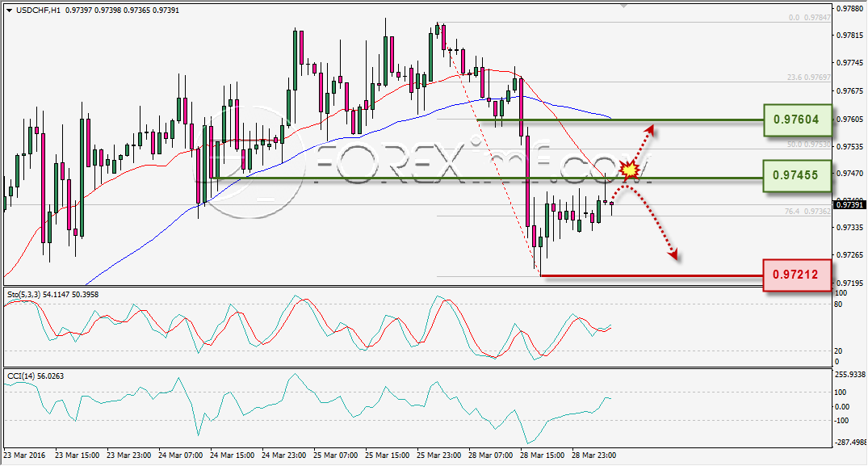
Task: Click CCI scale value 0.00
Action: (x=841, y=407)
